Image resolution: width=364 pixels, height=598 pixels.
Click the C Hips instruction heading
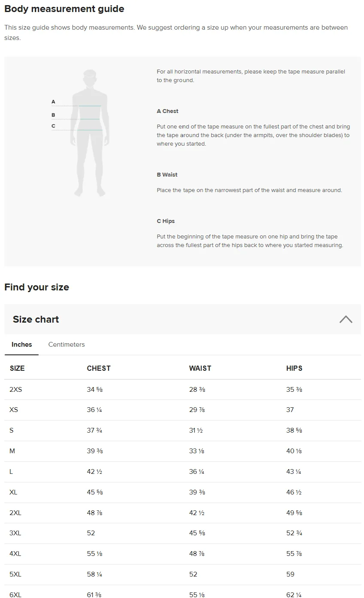click(166, 221)
